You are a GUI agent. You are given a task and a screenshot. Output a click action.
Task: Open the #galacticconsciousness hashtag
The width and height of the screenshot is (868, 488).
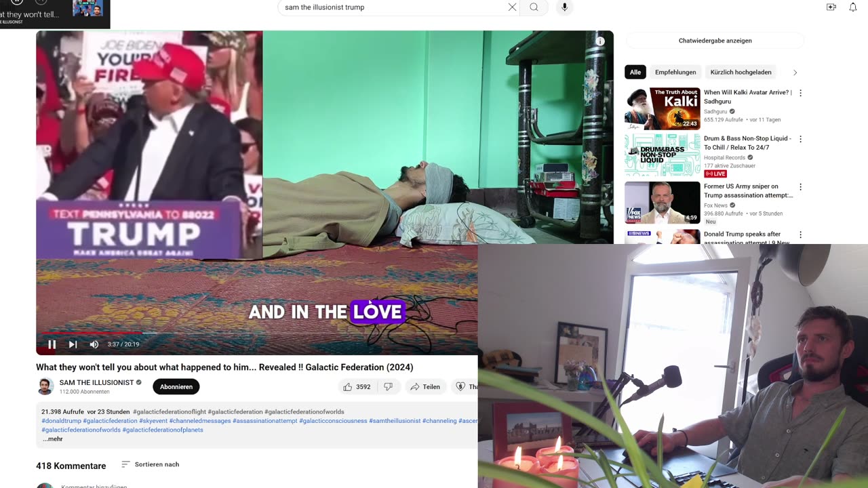333,421
